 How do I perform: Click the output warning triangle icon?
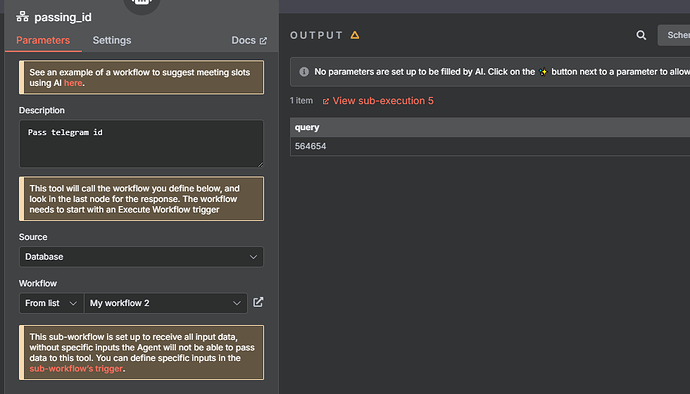click(355, 35)
